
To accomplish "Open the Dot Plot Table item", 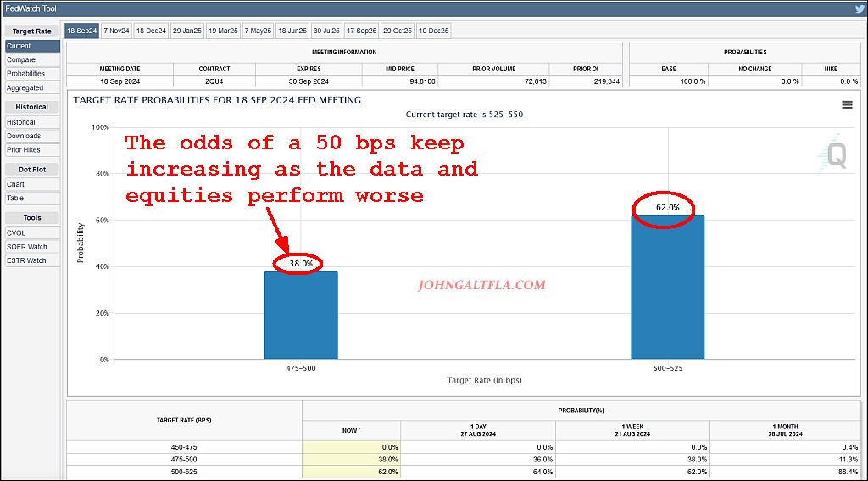I will (x=15, y=198).
